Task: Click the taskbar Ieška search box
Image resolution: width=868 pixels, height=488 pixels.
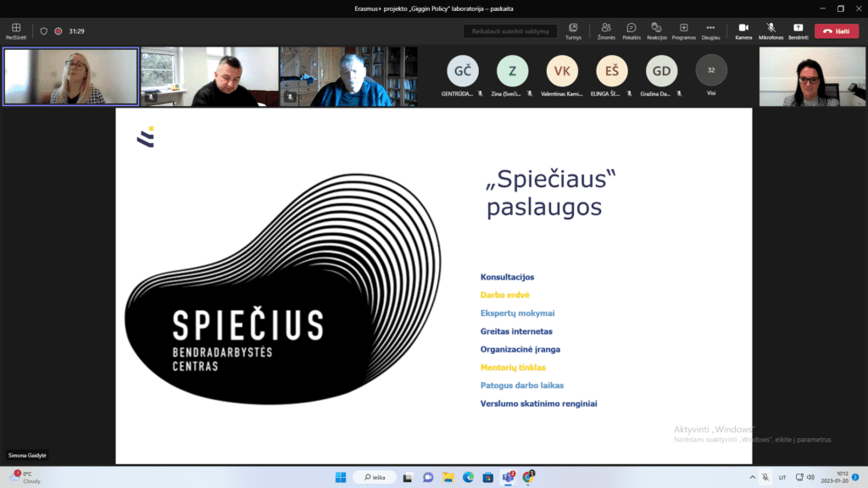Action: click(x=375, y=478)
